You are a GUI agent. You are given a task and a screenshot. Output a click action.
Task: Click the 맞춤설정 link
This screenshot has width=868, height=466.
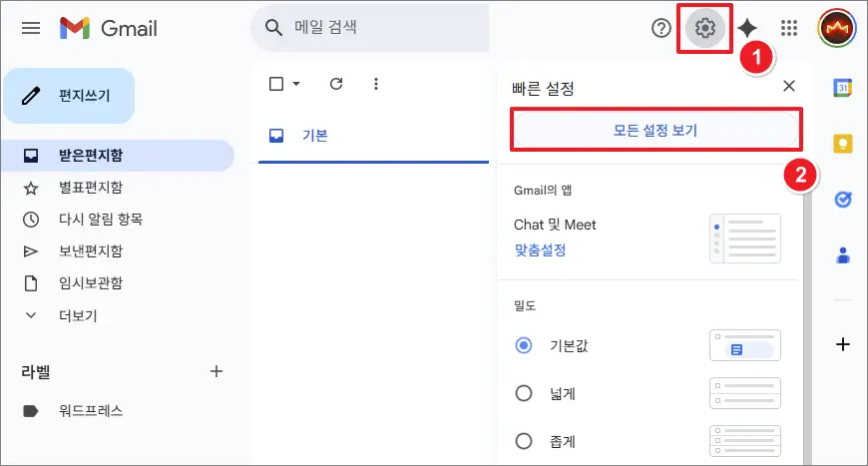click(540, 250)
